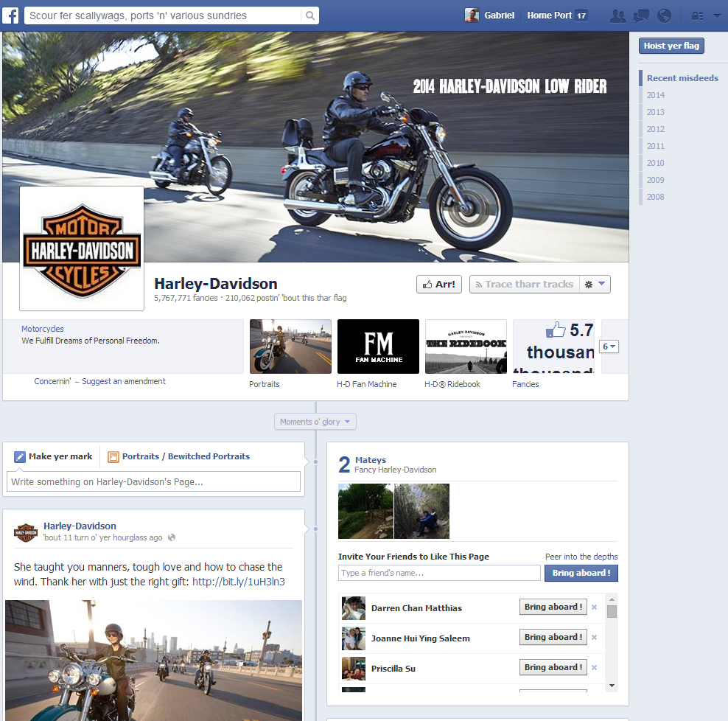The width and height of the screenshot is (728, 721).
Task: Select the Make yer mark tab
Action: click(x=53, y=456)
